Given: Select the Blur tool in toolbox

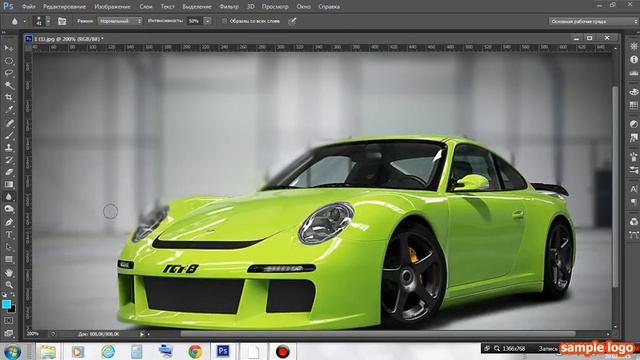Looking at the screenshot, I should click(9, 197).
